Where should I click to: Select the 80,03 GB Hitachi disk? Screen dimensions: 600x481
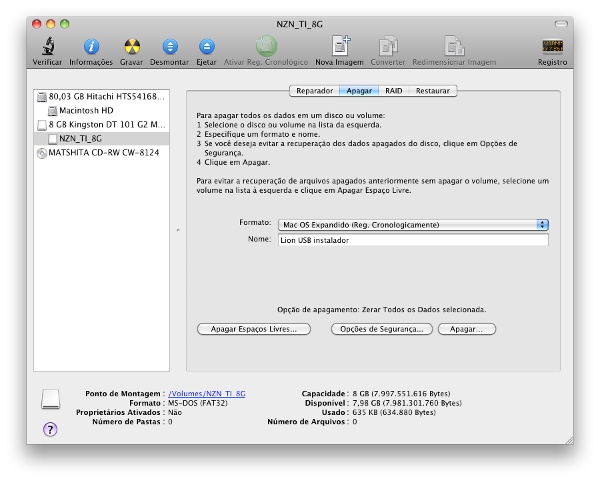point(101,96)
